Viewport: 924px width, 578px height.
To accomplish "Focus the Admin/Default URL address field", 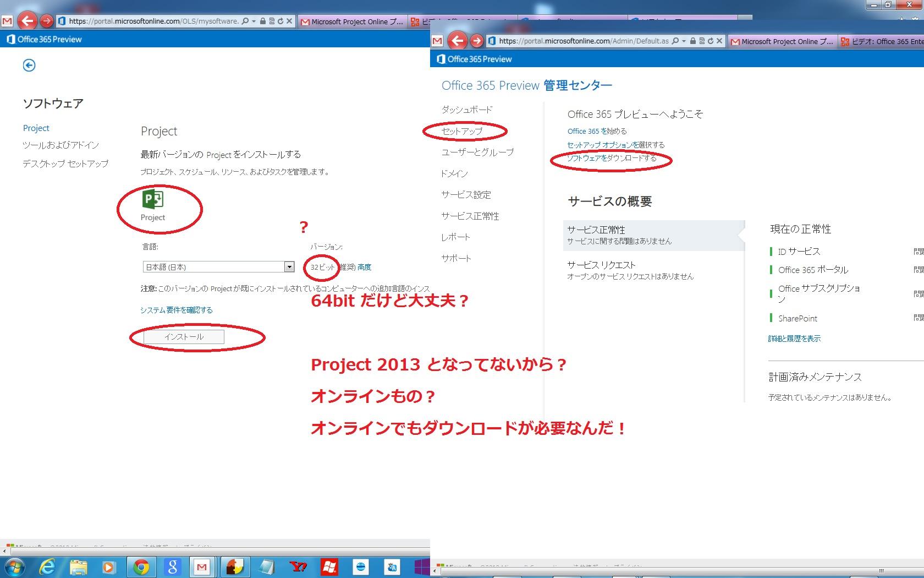I will (584, 41).
